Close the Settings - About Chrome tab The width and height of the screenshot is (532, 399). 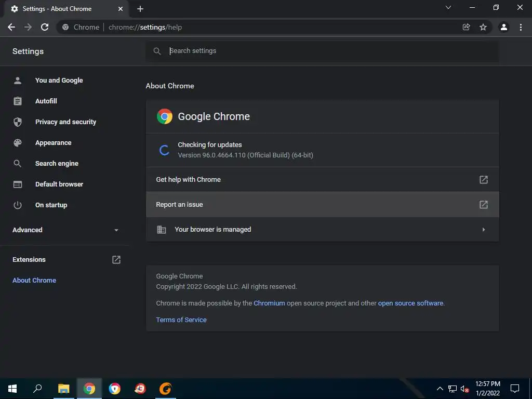(121, 9)
